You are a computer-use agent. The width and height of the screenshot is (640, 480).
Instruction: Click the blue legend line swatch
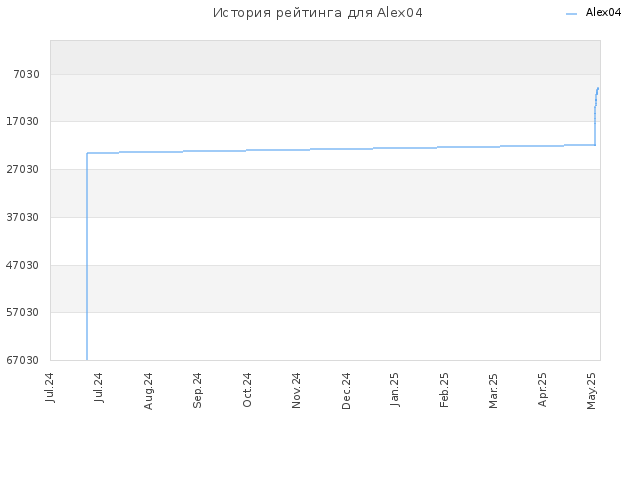(571, 14)
